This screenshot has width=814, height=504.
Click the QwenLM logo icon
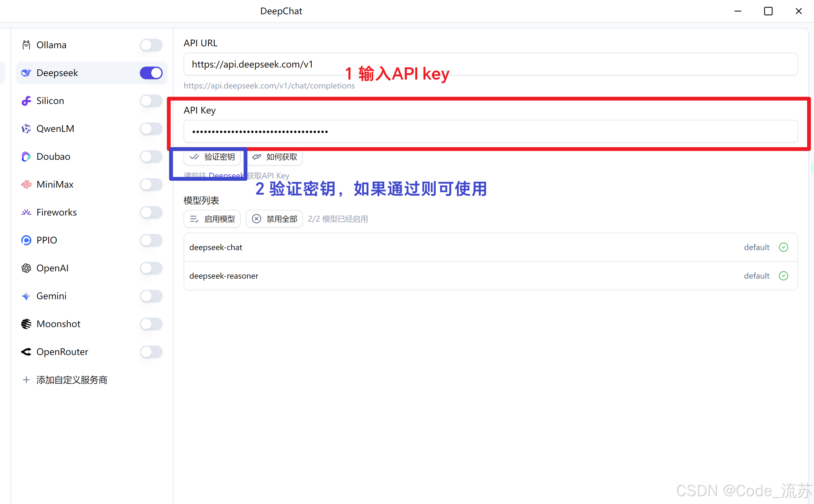pos(26,129)
